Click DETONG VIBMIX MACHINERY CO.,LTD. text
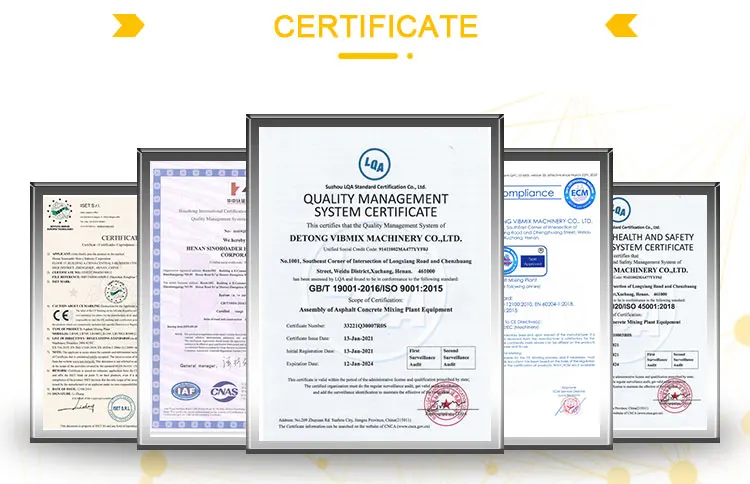750x484 pixels. (376, 238)
